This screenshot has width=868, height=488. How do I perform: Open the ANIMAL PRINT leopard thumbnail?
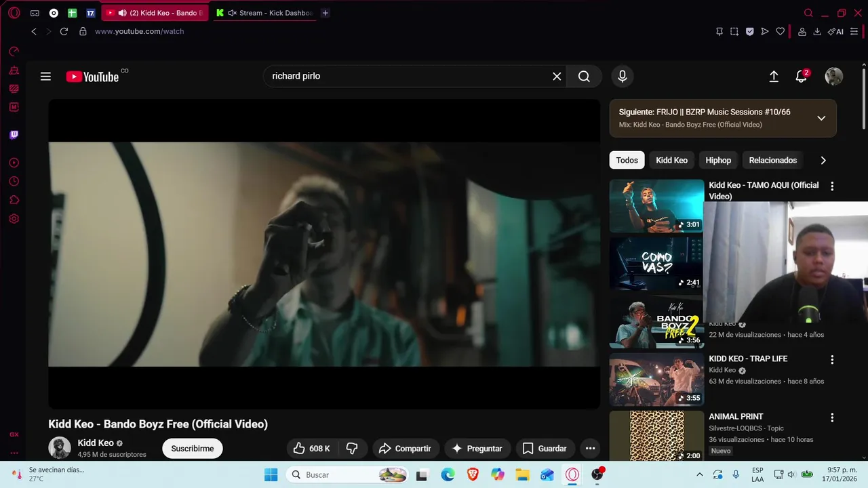656,437
